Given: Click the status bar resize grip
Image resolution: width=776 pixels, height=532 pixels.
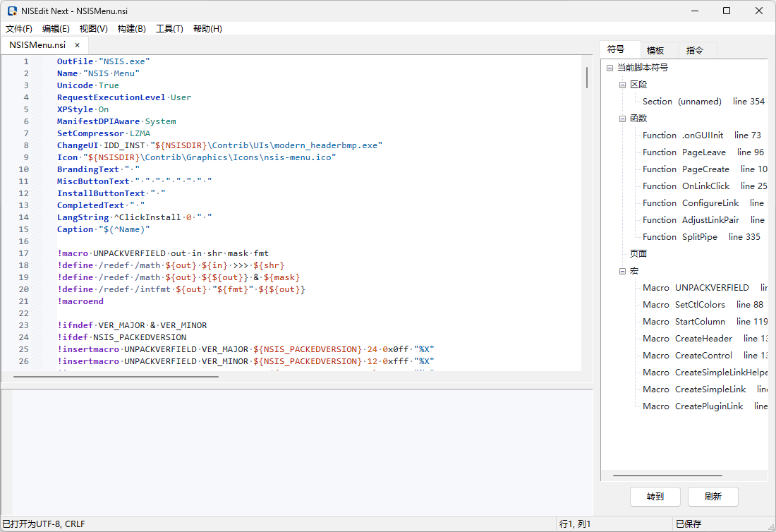Looking at the screenshot, I should 770,526.
